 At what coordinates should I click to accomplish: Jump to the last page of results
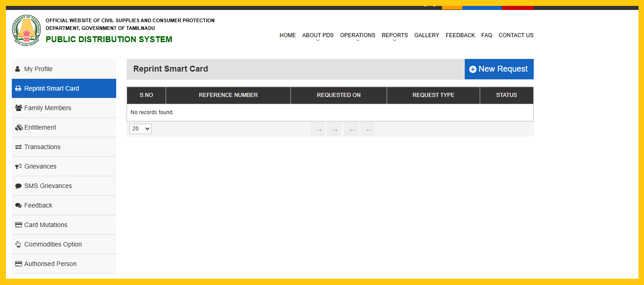368,130
